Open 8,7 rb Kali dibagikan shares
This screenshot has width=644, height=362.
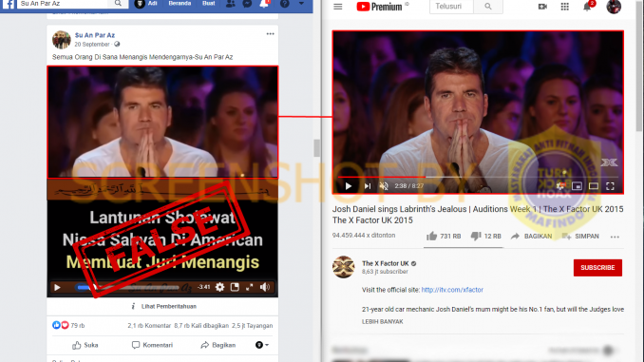click(201, 326)
